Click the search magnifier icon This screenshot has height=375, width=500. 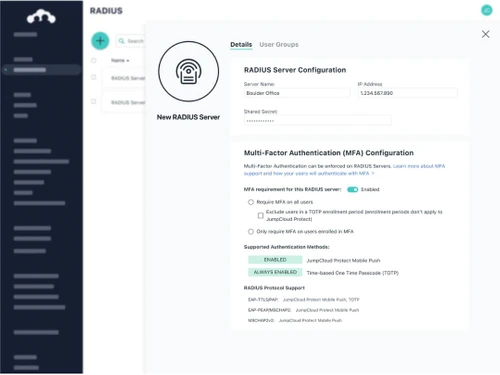122,41
